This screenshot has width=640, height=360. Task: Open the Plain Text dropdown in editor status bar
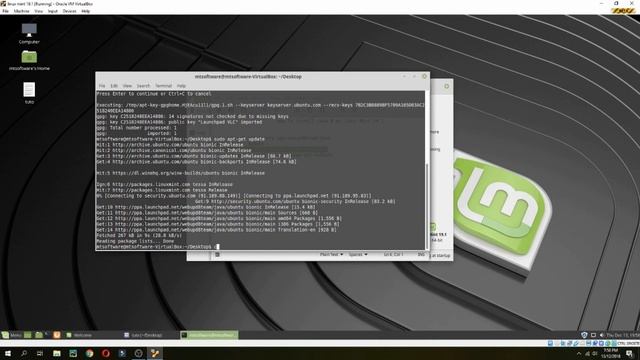(x=331, y=255)
